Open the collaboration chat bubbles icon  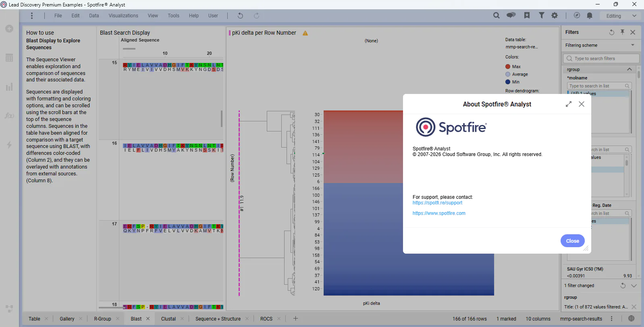tap(511, 15)
